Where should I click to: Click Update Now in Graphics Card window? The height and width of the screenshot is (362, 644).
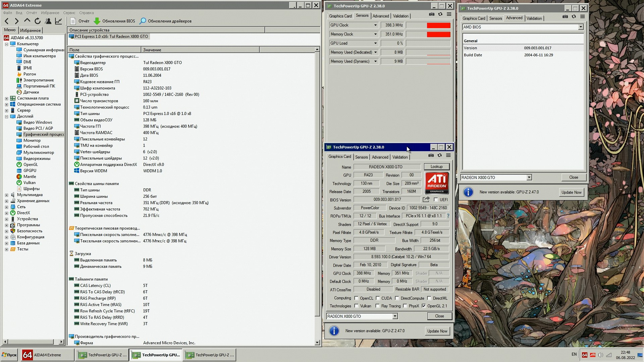click(x=437, y=331)
